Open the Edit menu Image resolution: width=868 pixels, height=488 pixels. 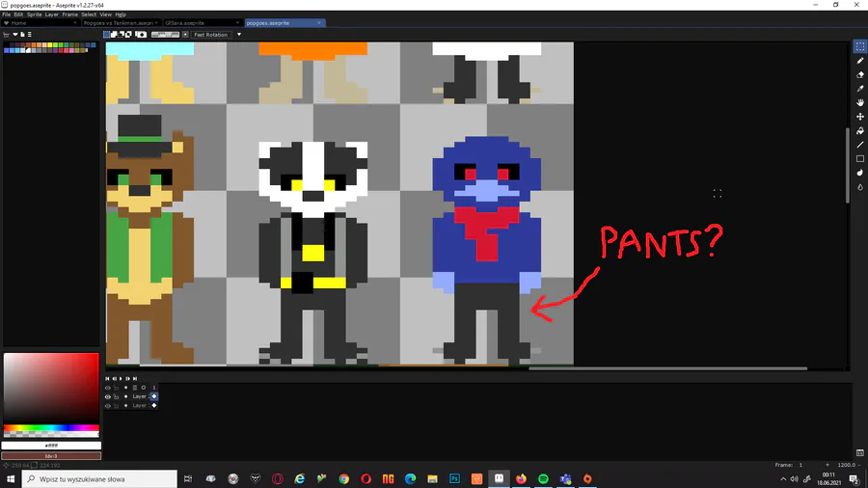[18, 14]
